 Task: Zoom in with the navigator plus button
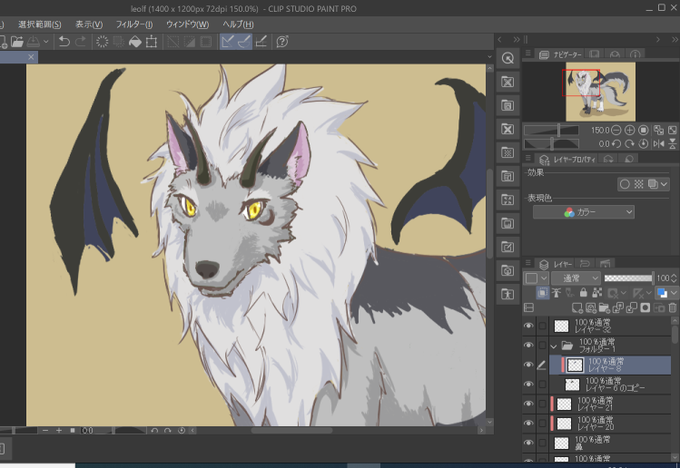[630, 130]
